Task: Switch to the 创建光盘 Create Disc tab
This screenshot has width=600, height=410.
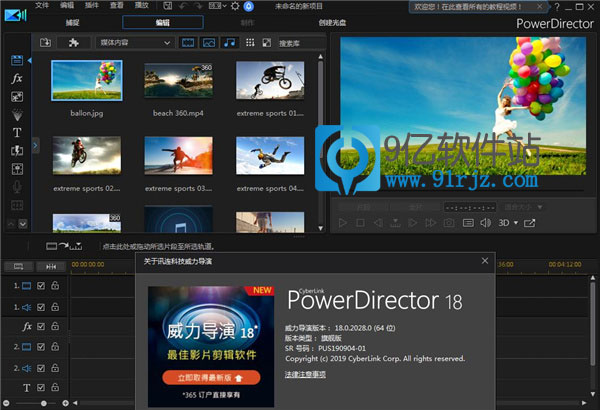Action: tap(332, 23)
